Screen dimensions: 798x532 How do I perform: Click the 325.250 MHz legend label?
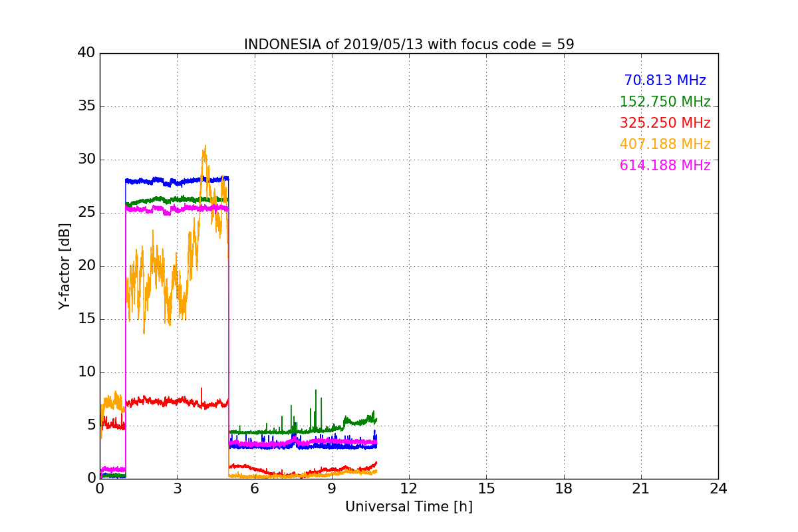pyautogui.click(x=665, y=123)
